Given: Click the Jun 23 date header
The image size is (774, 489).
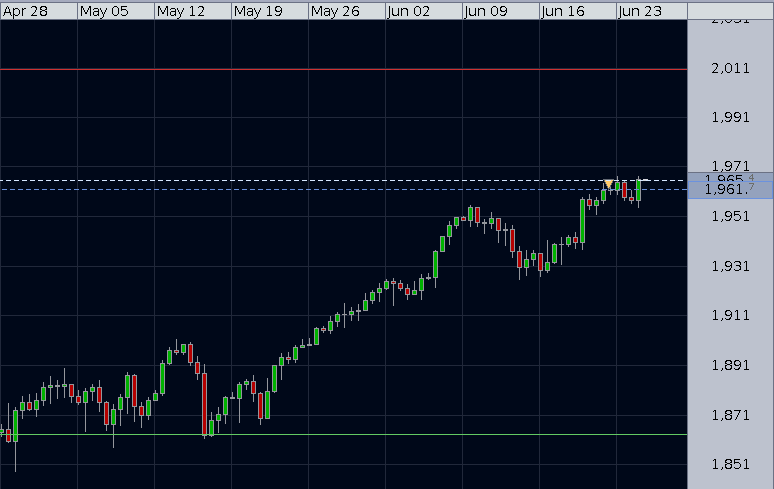Looking at the screenshot, I should click(x=652, y=11).
